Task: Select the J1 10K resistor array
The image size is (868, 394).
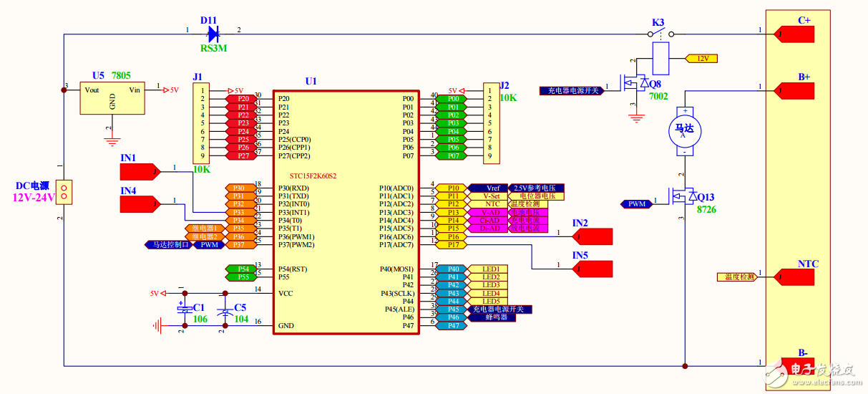Action: pos(200,123)
